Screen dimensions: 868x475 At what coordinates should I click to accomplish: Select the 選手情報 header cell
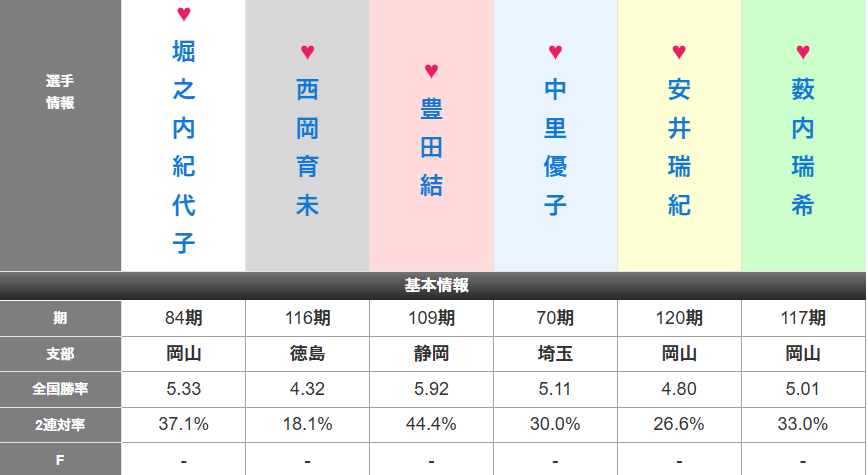(x=60, y=136)
